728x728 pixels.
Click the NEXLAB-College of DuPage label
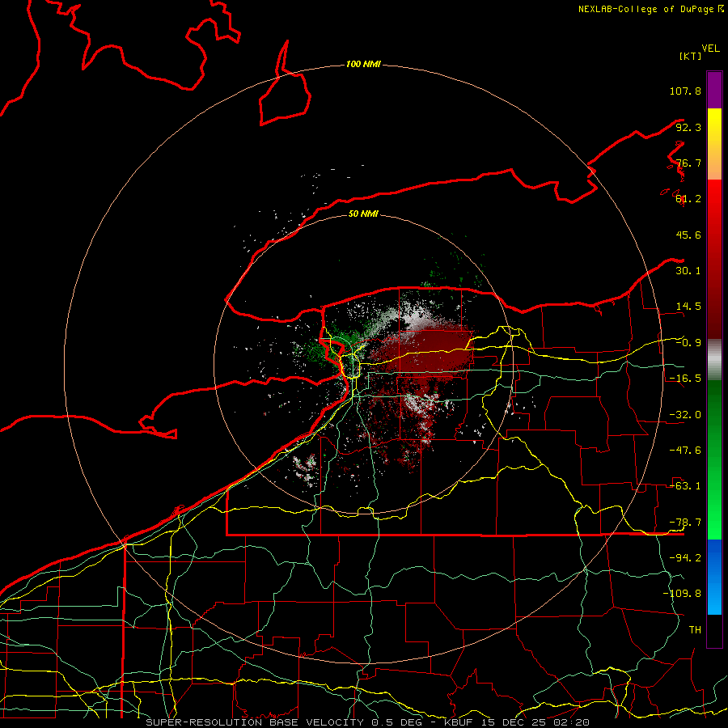[650, 9]
